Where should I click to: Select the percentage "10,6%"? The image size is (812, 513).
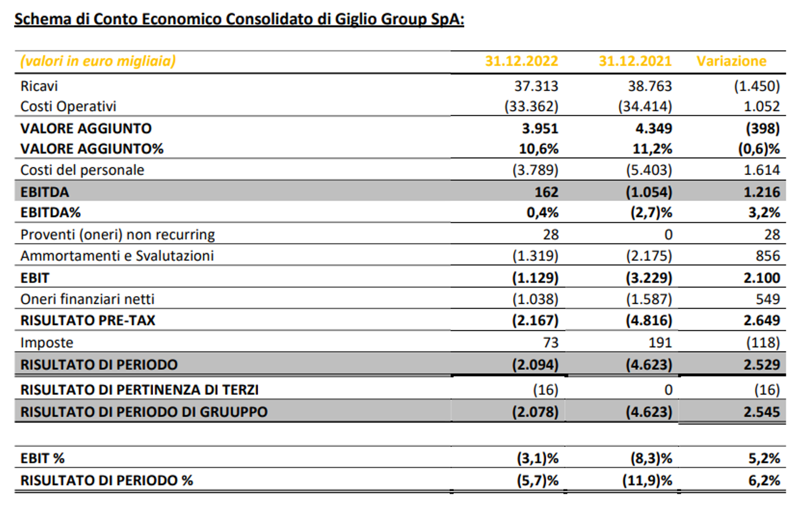(538, 149)
